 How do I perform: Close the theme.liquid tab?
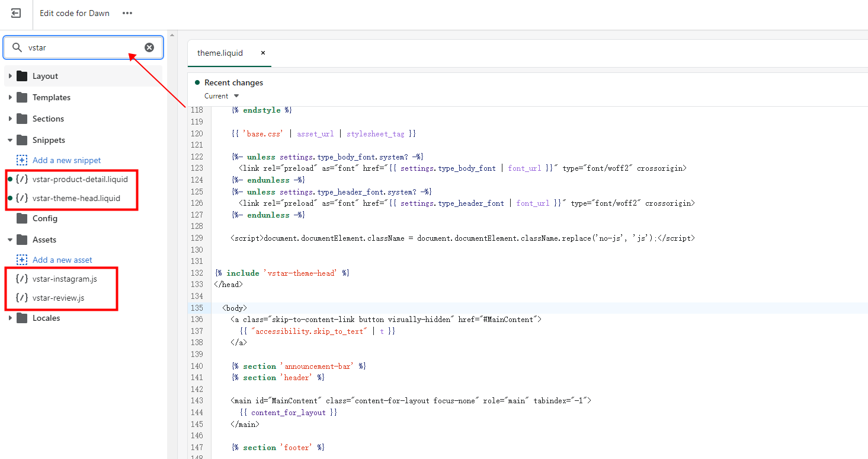[263, 53]
